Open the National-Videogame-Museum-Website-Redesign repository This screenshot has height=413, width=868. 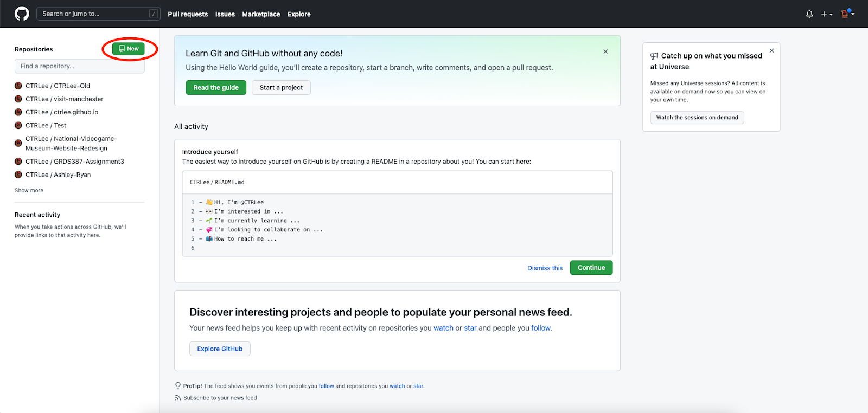point(71,143)
